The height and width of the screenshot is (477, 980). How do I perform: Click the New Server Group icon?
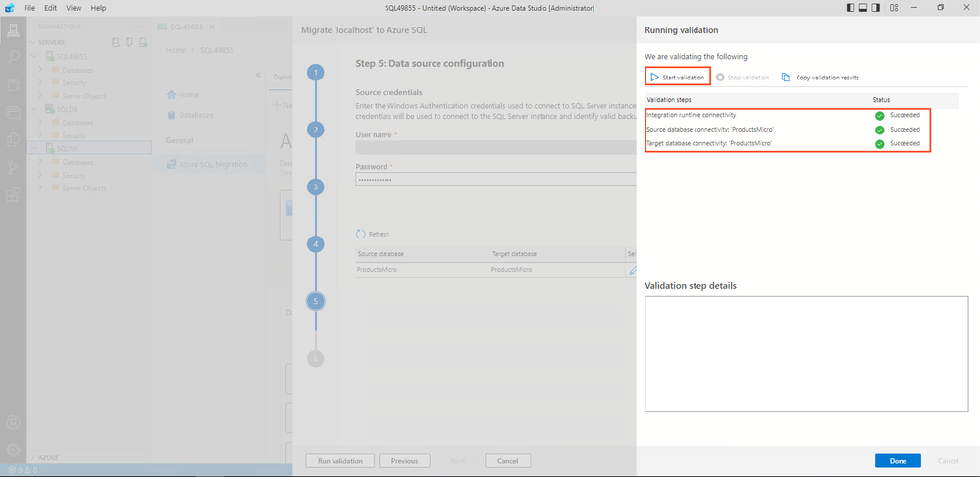(129, 42)
